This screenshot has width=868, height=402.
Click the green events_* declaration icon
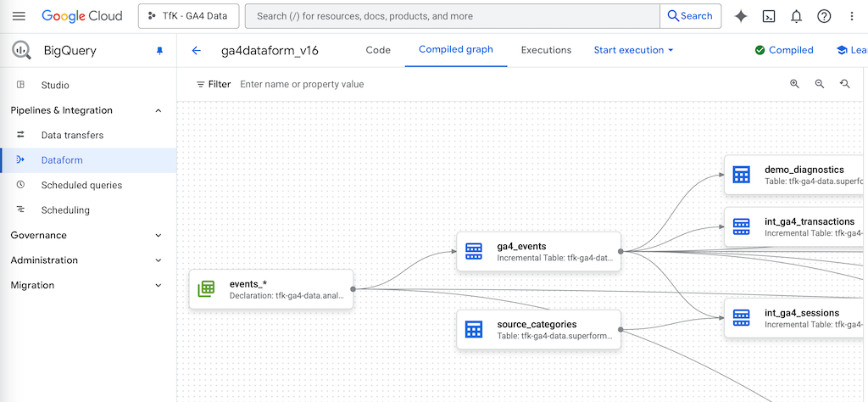tap(206, 289)
